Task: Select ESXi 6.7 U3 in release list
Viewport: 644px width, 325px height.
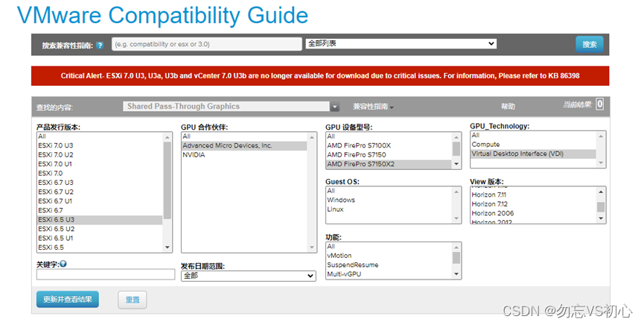Action: tap(100, 183)
